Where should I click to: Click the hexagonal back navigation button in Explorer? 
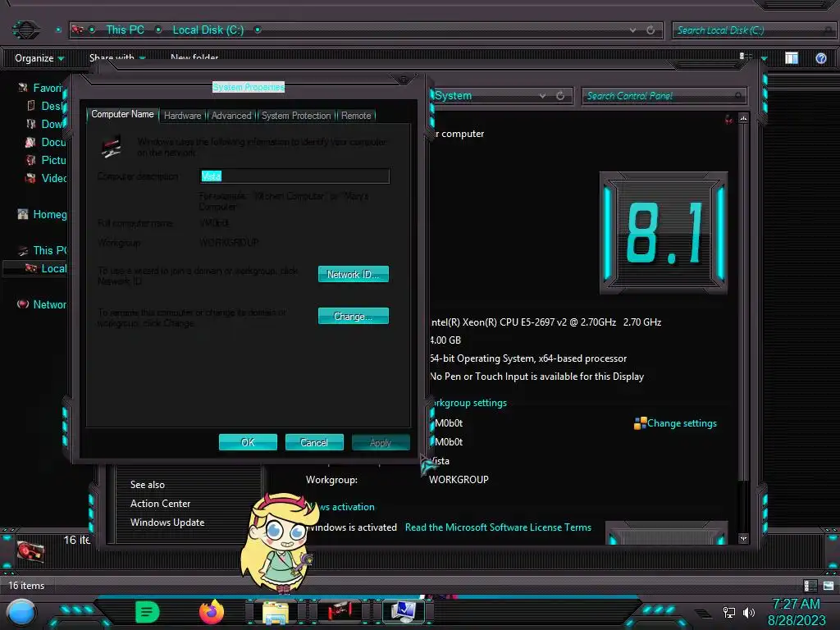click(25, 30)
